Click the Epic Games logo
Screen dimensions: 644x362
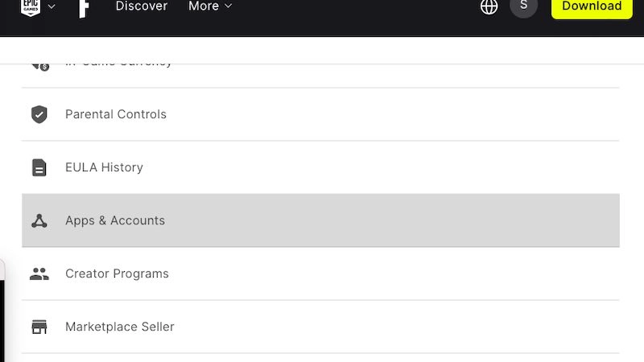pyautogui.click(x=31, y=7)
